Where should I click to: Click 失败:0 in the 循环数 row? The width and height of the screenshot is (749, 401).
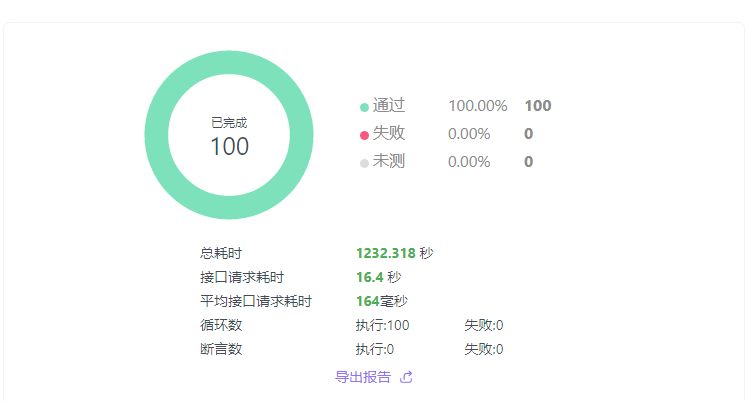[x=483, y=325]
